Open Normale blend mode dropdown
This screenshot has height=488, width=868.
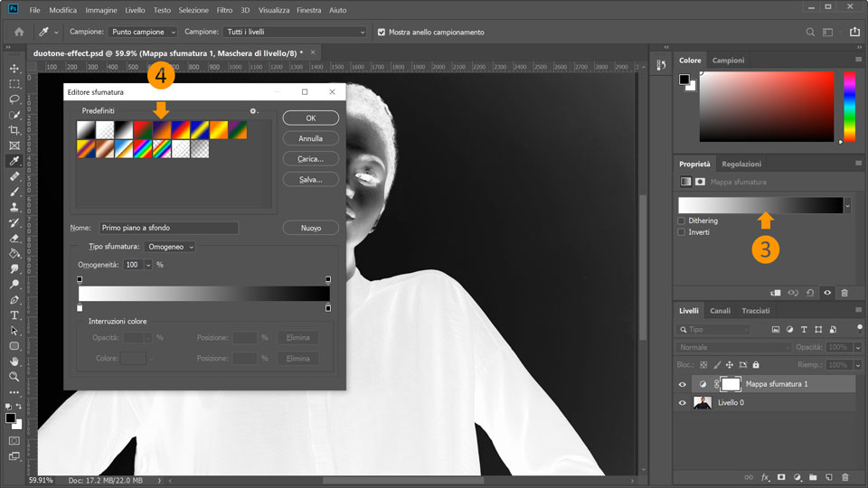pos(733,347)
